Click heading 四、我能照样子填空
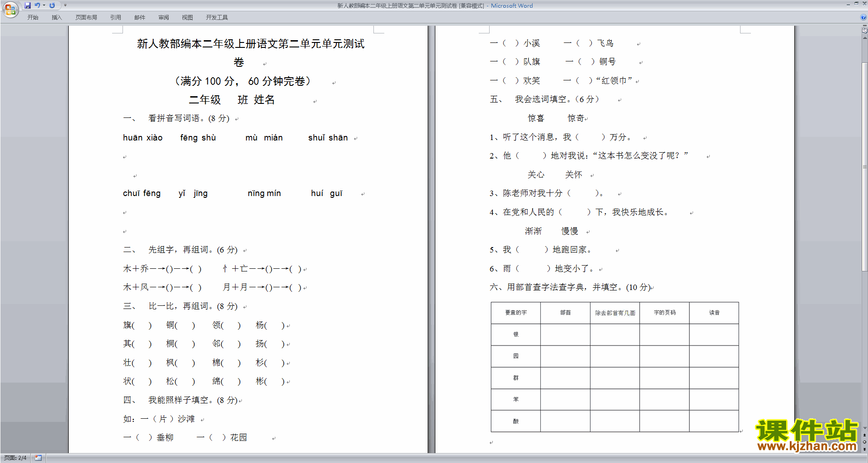 pos(180,400)
